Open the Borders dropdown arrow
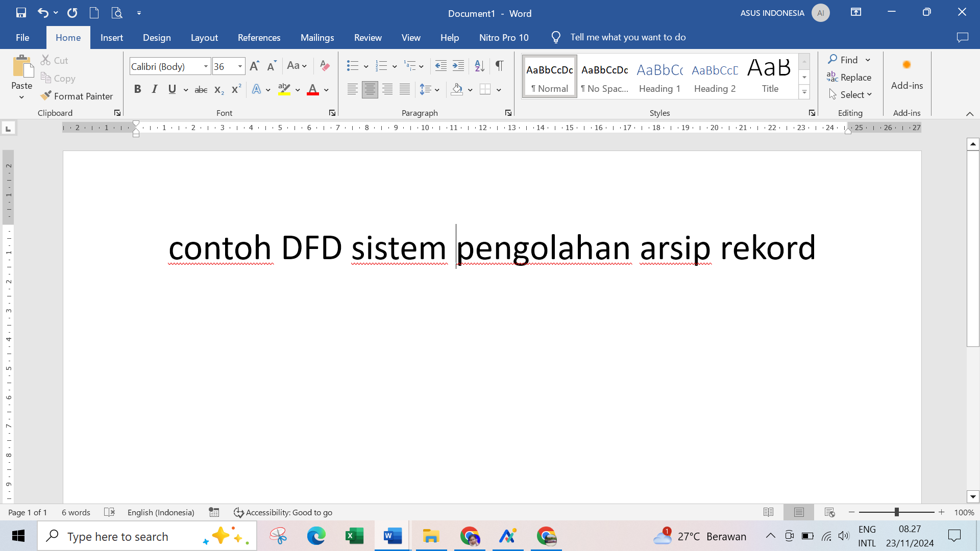This screenshot has width=980, height=551. (x=499, y=90)
